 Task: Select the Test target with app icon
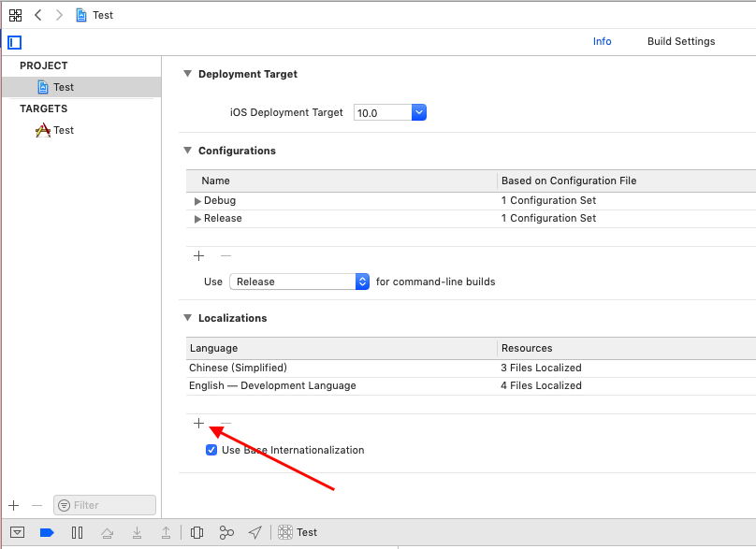pos(55,130)
